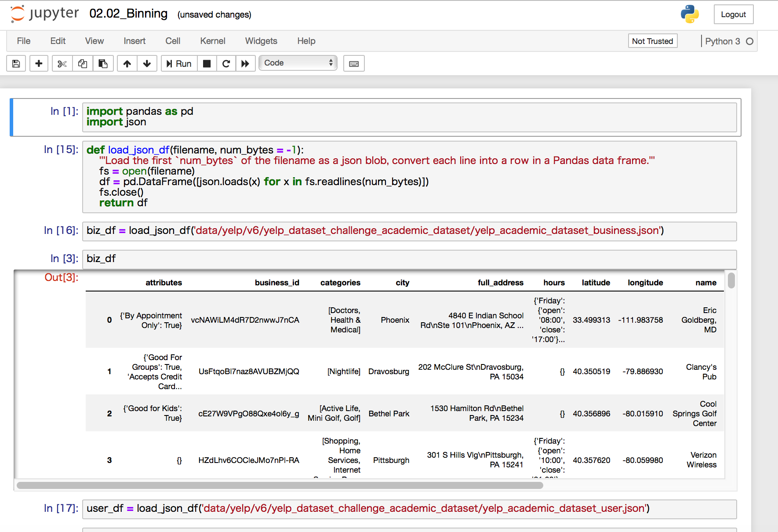Viewport: 778px width, 532px height.
Task: Click the categories column header
Action: 340,283
